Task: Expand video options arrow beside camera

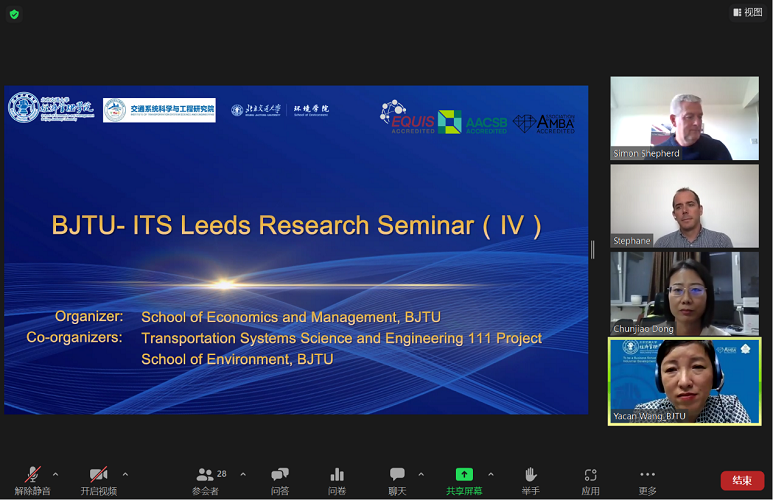Action: click(125, 474)
